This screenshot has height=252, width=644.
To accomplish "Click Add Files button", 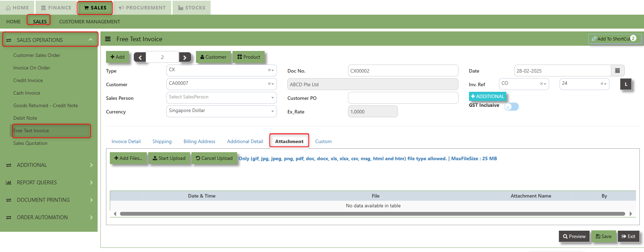I will pos(128,158).
